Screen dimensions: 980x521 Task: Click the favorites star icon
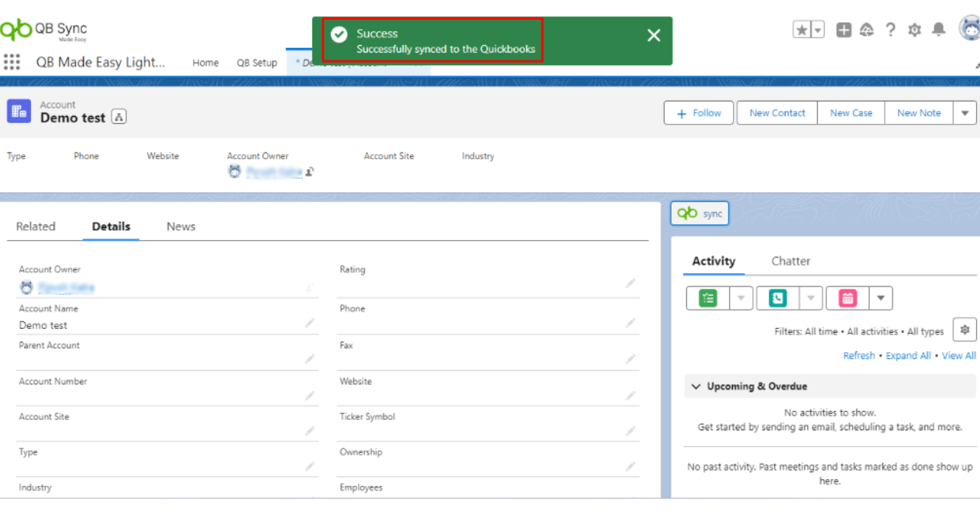click(802, 29)
